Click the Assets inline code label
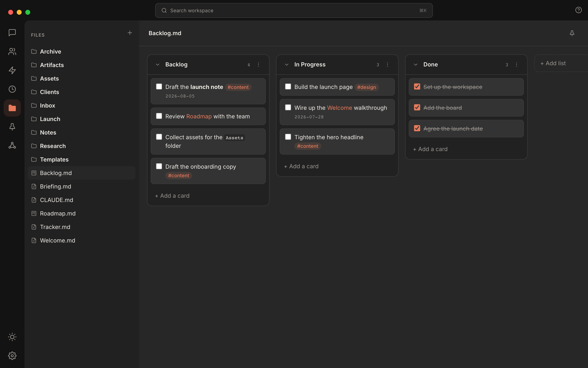The image size is (588, 368). (234, 138)
